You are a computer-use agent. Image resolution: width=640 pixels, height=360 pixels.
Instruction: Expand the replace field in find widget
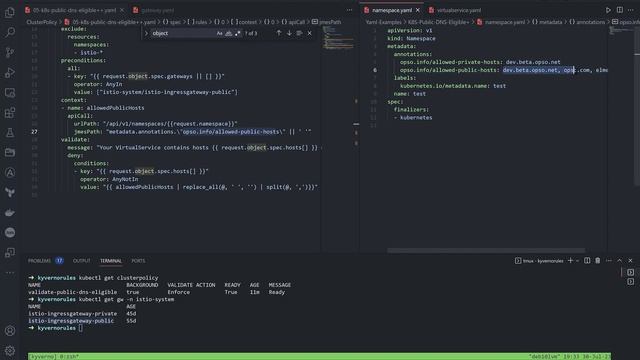[x=146, y=33]
